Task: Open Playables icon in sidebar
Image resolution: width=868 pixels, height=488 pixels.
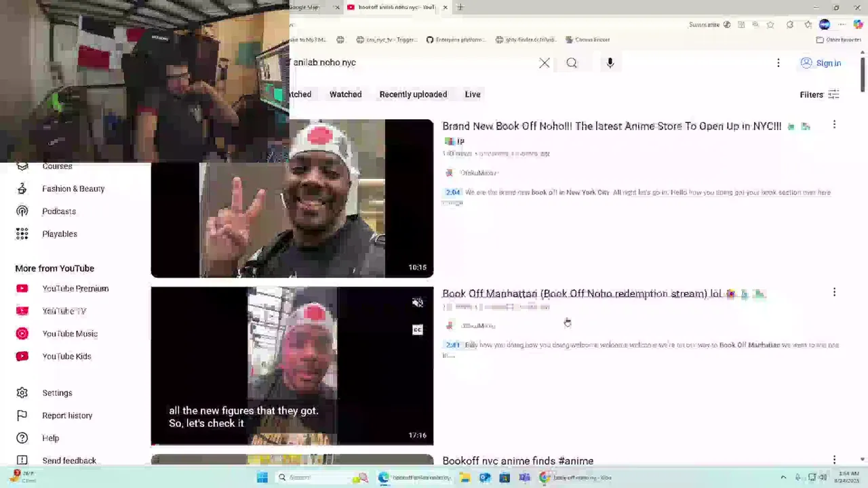Action: pyautogui.click(x=22, y=234)
